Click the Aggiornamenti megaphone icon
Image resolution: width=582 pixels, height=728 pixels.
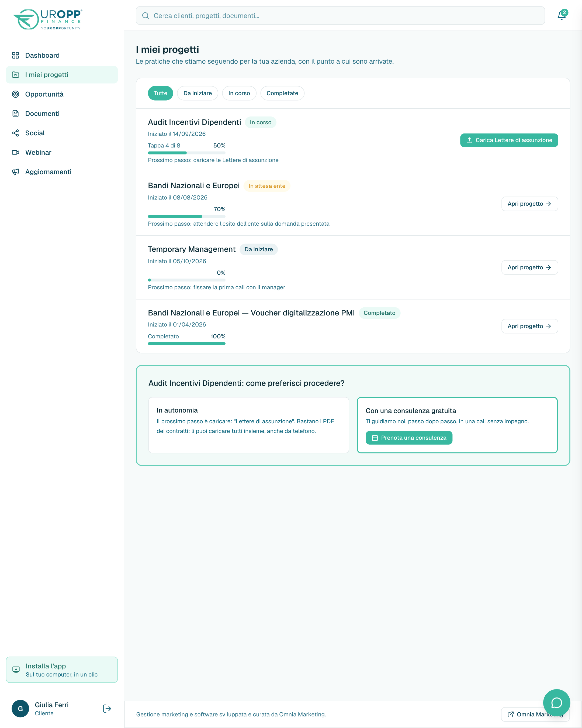pos(16,172)
